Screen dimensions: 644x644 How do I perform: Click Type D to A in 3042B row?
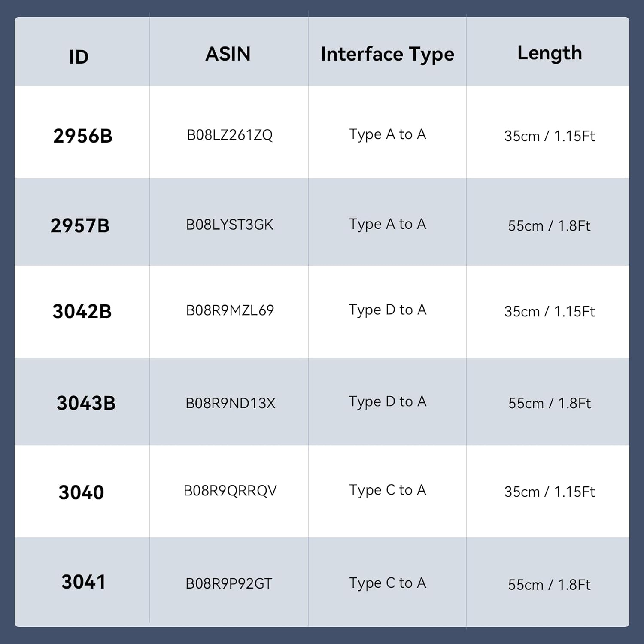[x=387, y=310]
